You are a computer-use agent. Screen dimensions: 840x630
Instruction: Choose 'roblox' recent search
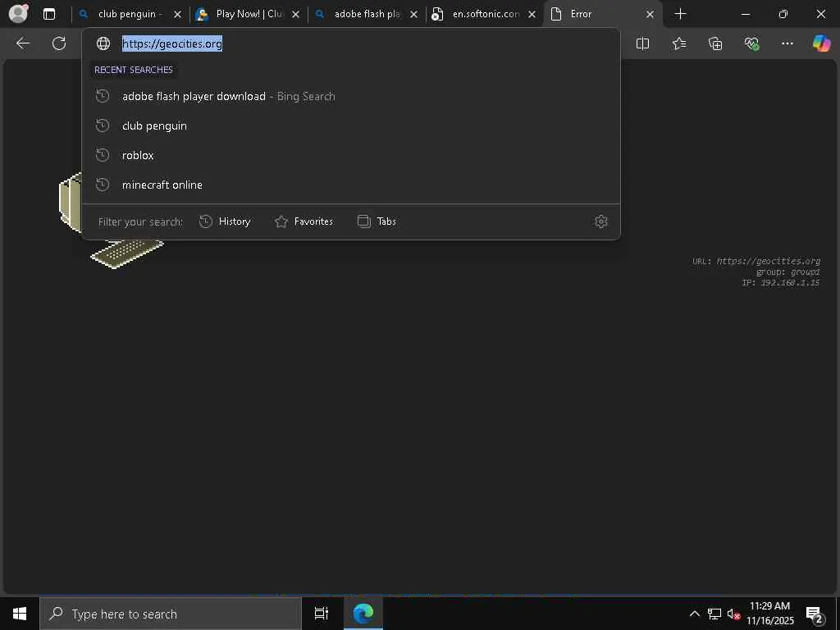(351, 155)
